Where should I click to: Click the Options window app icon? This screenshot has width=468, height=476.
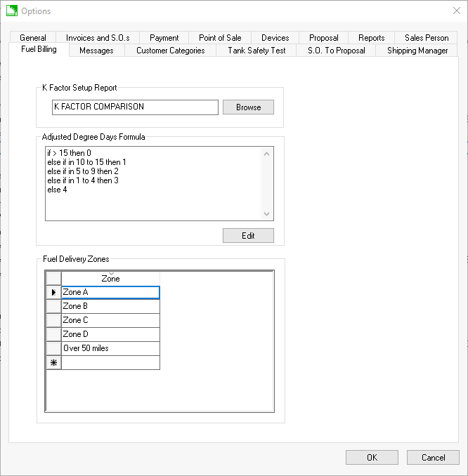point(11,11)
